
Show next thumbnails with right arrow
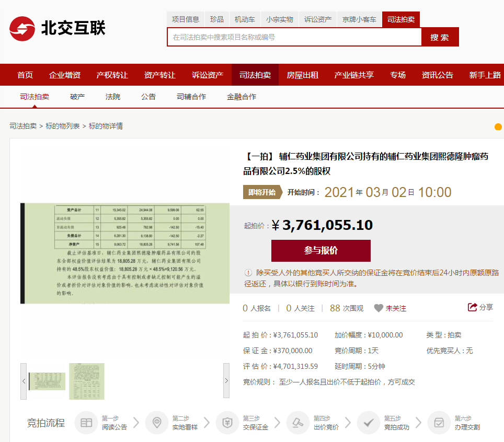[x=226, y=381]
